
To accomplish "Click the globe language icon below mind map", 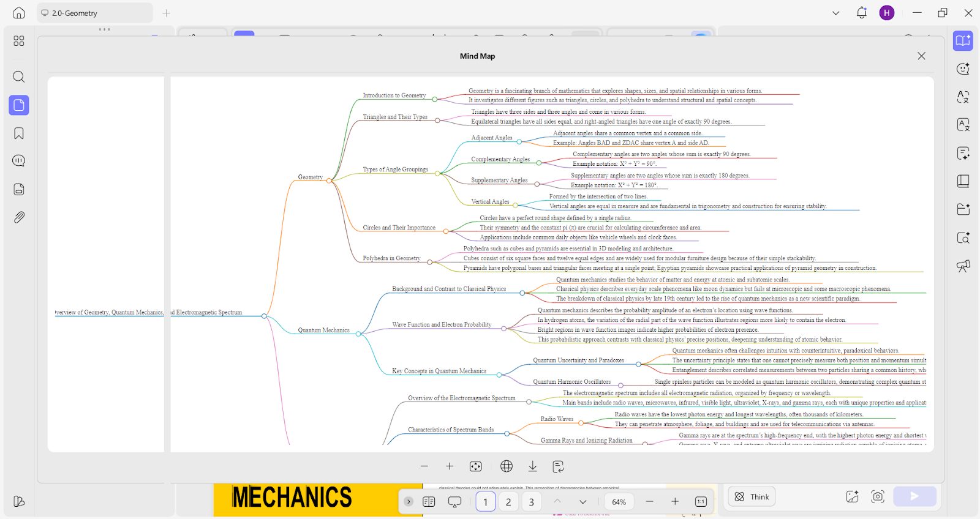I will [507, 466].
